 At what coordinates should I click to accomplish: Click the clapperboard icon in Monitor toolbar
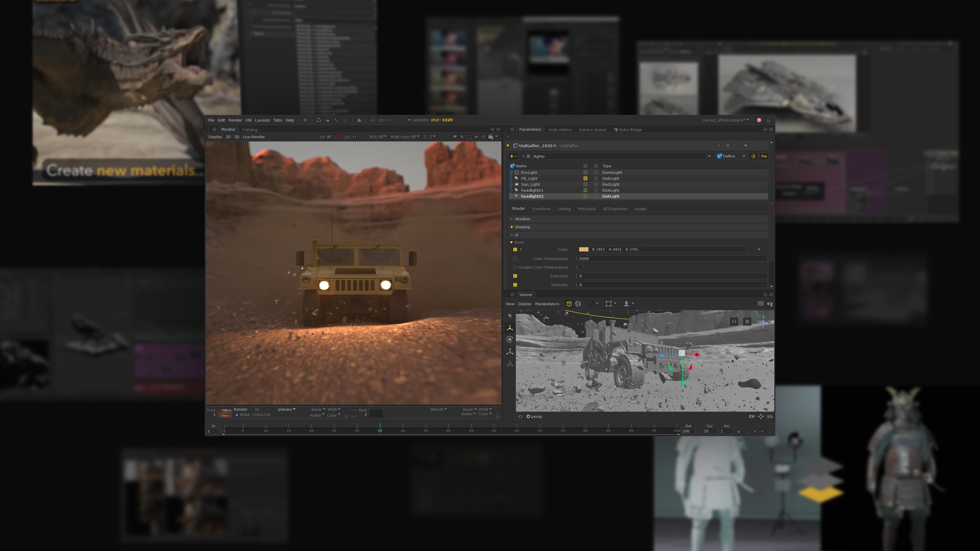pyautogui.click(x=491, y=137)
